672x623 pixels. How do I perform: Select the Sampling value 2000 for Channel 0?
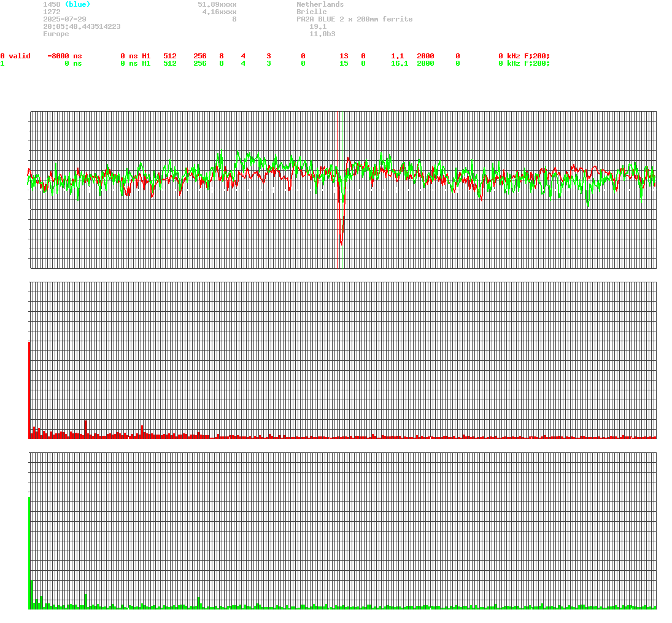click(x=426, y=56)
